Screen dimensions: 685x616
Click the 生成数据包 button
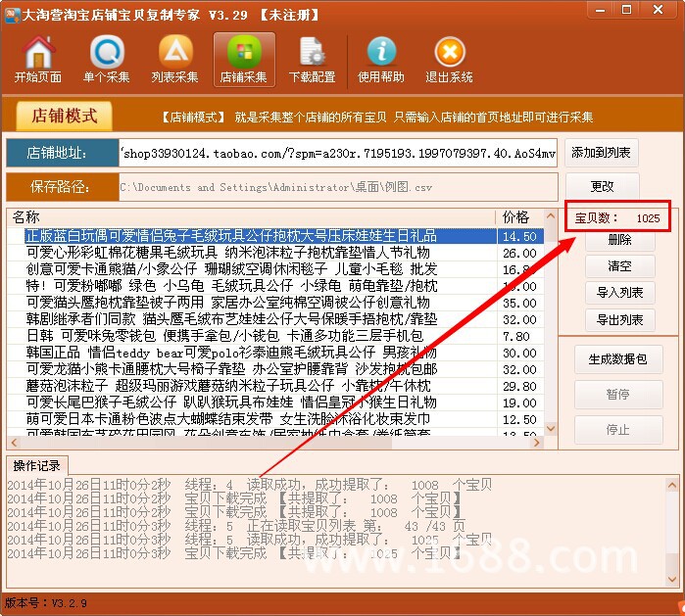[618, 359]
